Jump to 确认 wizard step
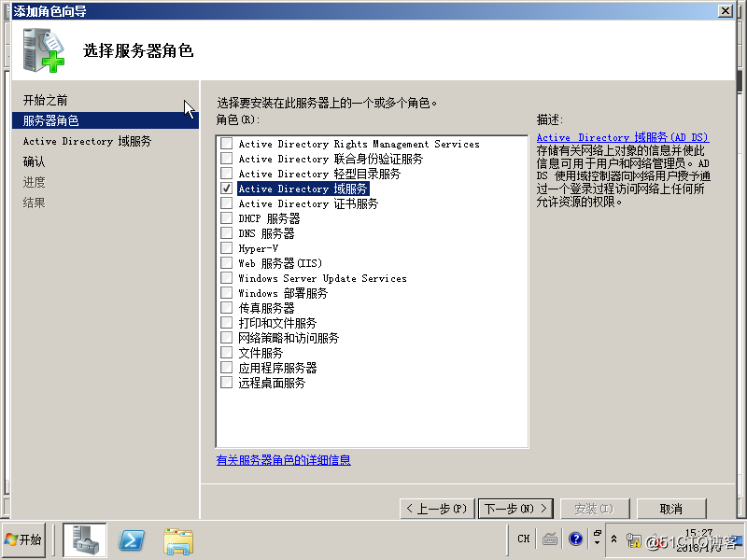The height and width of the screenshot is (560, 747). point(34,161)
